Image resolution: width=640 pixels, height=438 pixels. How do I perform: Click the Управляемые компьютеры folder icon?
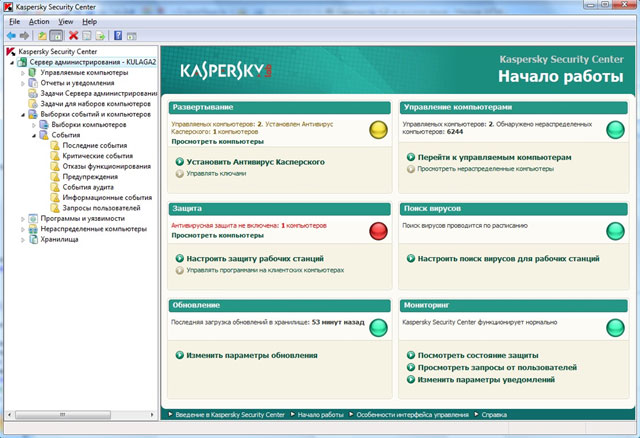click(x=33, y=73)
